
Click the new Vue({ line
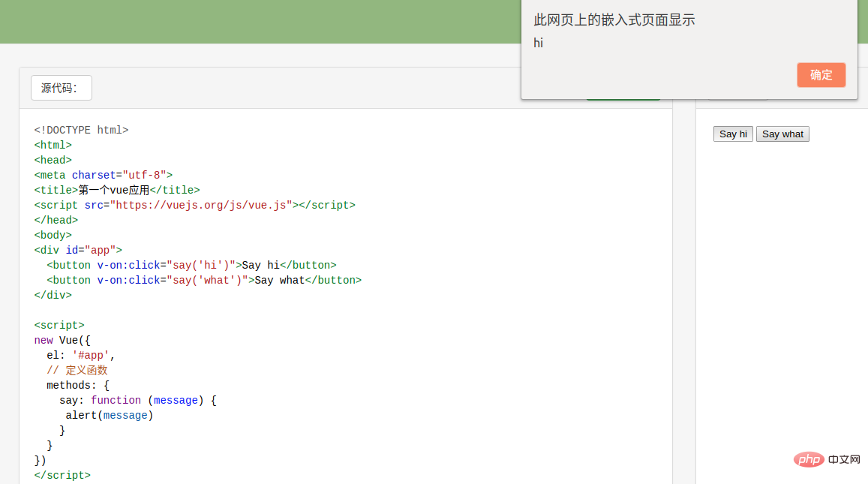[x=62, y=340]
